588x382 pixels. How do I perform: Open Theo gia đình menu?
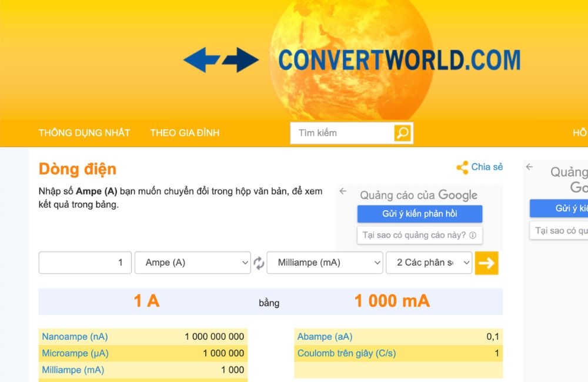185,133
